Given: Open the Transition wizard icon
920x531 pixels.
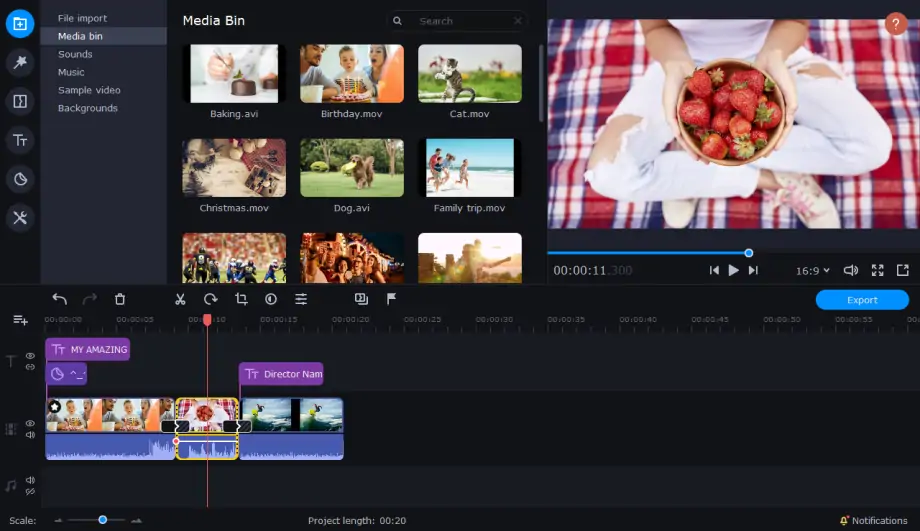Looking at the screenshot, I should tap(361, 299).
